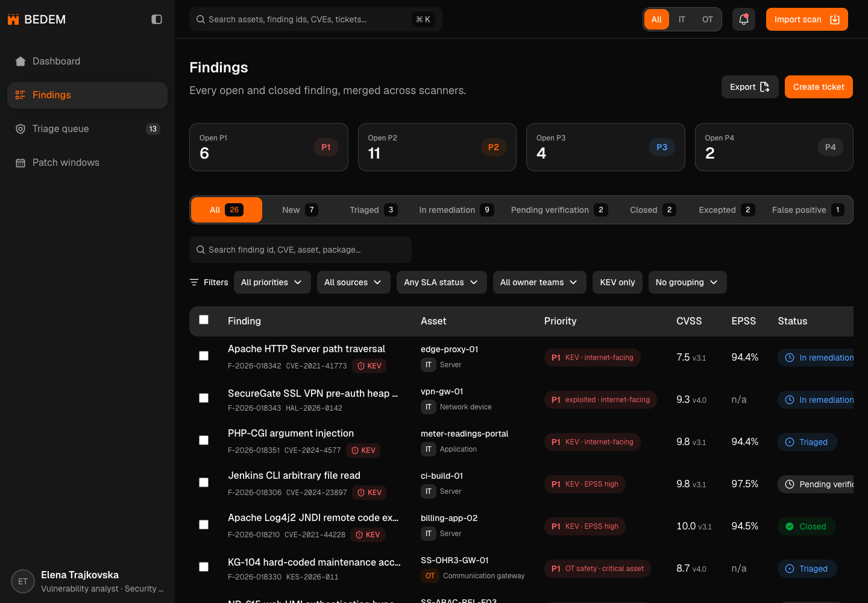
Task: Click the P4 badge in Open P4 card
Action: [831, 147]
